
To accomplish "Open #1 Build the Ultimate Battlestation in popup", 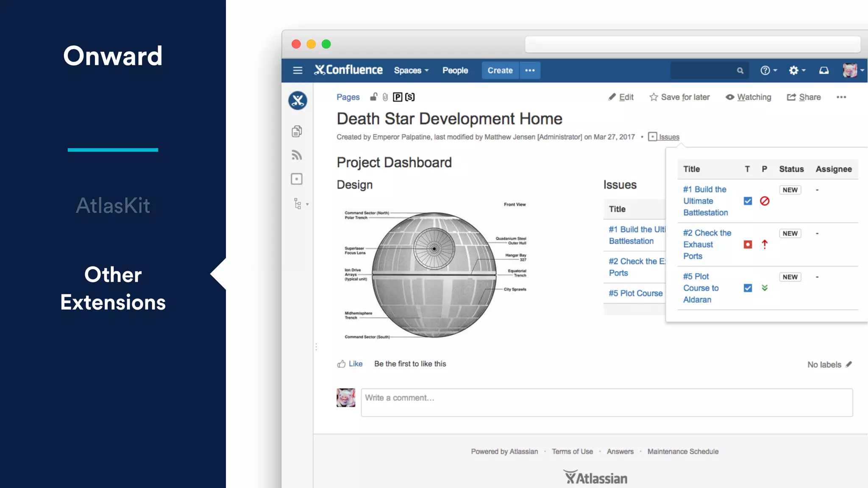I will coord(705,201).
